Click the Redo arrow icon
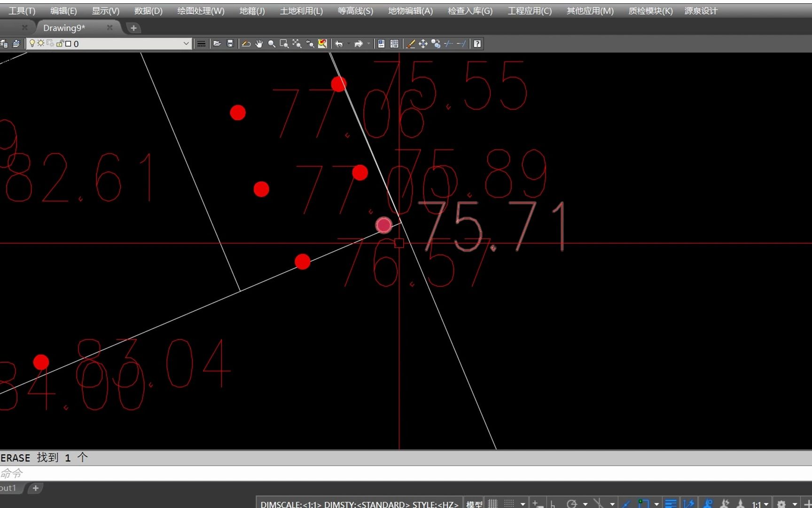This screenshot has width=812, height=508. coord(359,44)
